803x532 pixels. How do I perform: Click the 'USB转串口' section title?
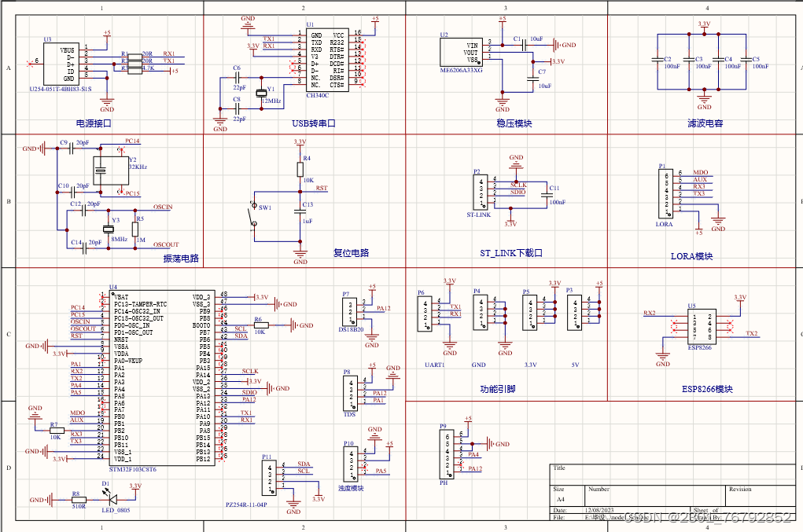[314, 123]
